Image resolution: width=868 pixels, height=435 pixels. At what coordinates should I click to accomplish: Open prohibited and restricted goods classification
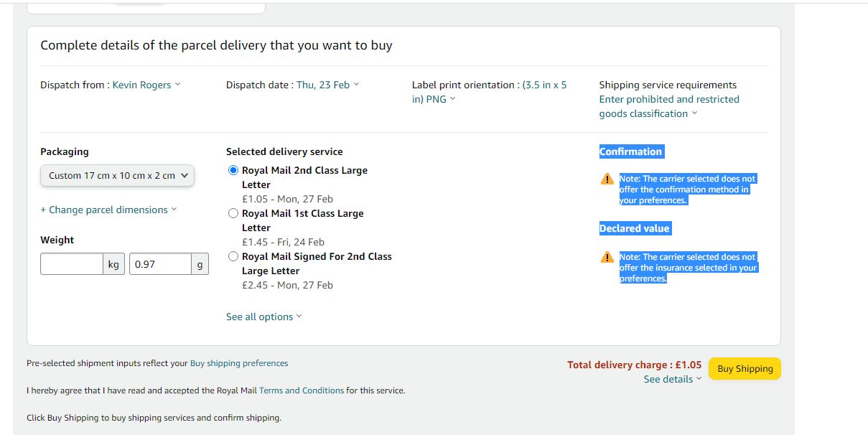coord(668,106)
